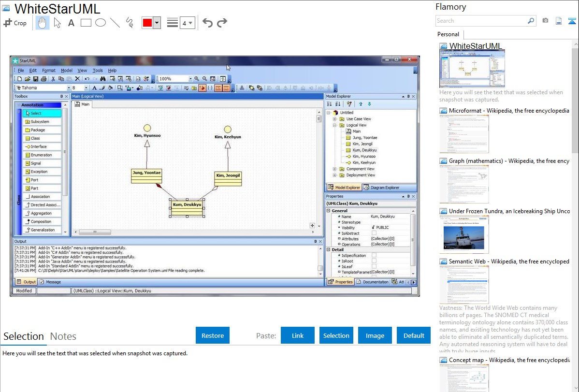Click the save disk icon in StarUML

tap(35, 79)
